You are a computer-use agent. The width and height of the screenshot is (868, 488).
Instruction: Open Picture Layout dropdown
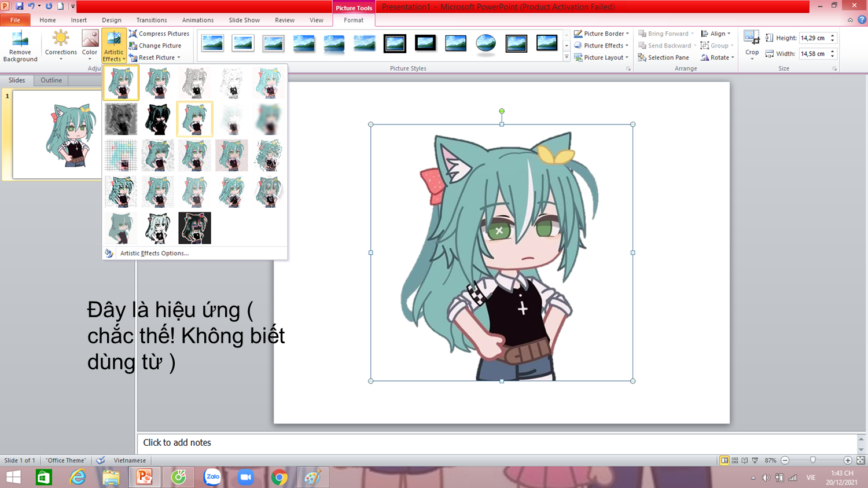point(602,58)
